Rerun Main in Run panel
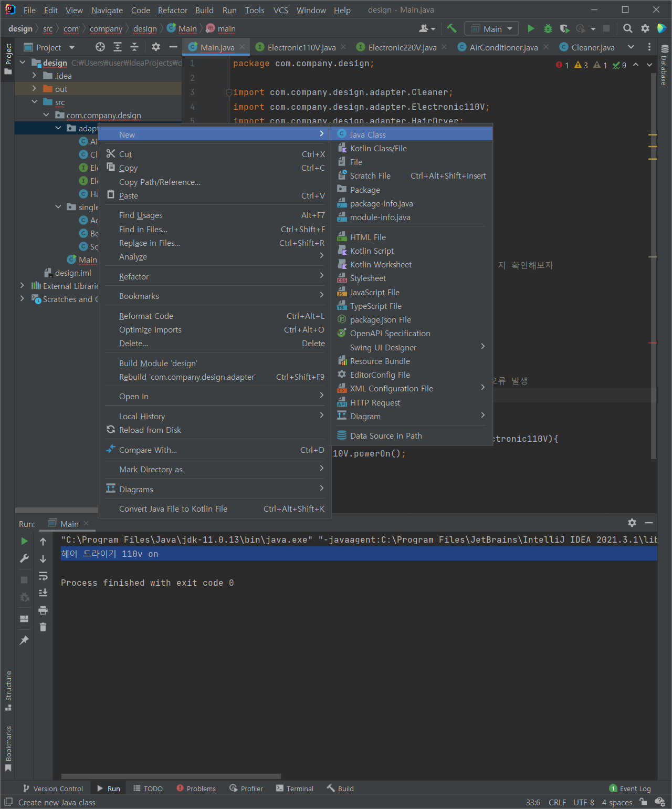Image resolution: width=672 pixels, height=809 pixels. (x=24, y=541)
